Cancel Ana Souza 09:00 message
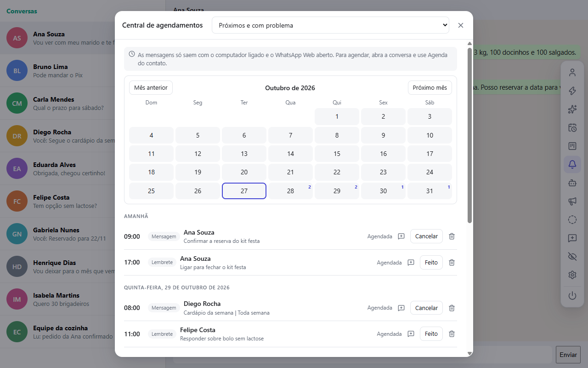 [x=426, y=236]
